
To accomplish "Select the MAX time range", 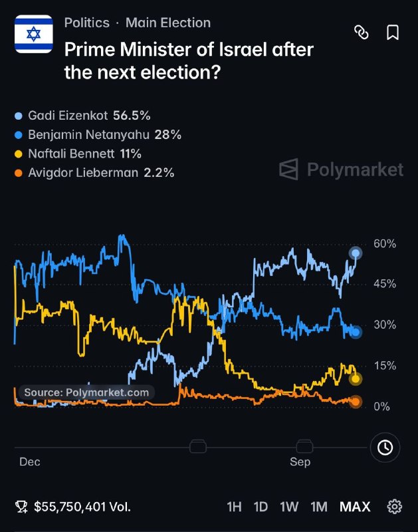I will [x=355, y=507].
